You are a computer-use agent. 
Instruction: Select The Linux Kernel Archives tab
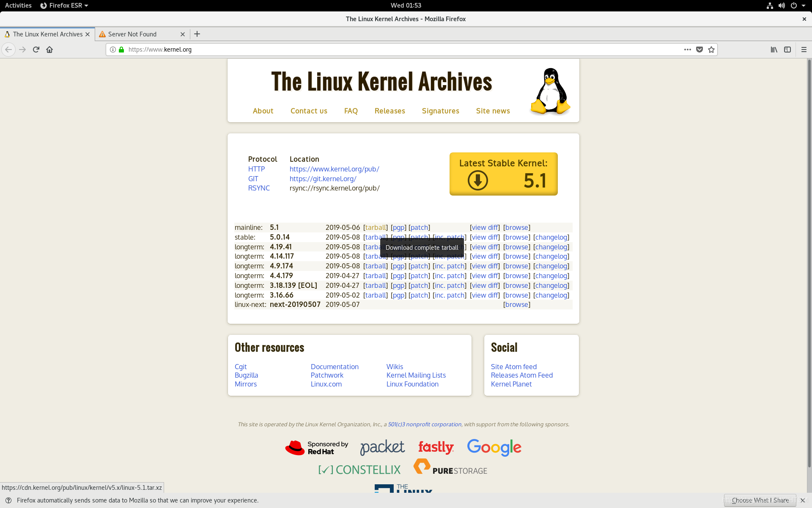47,34
